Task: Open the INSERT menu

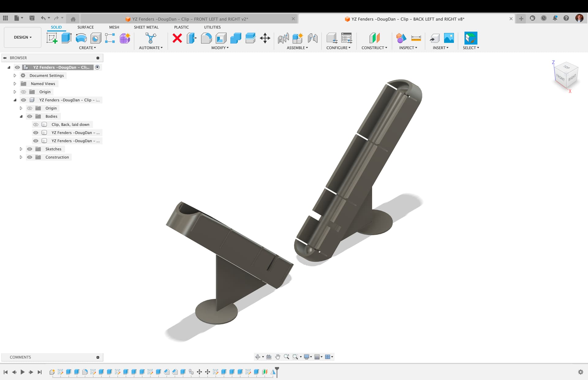Action: pos(440,48)
